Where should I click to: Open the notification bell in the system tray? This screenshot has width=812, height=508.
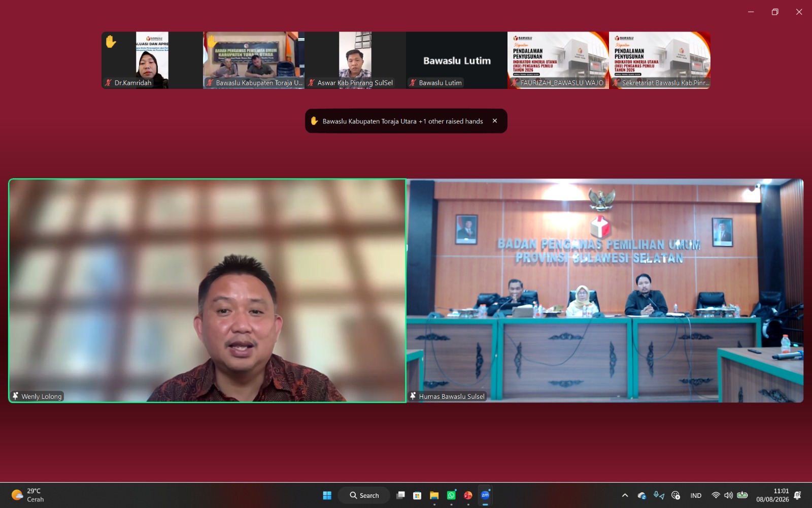tap(797, 495)
